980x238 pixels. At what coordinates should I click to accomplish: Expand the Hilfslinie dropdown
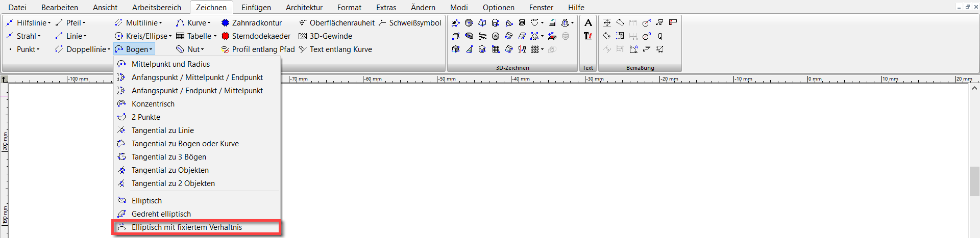49,23
